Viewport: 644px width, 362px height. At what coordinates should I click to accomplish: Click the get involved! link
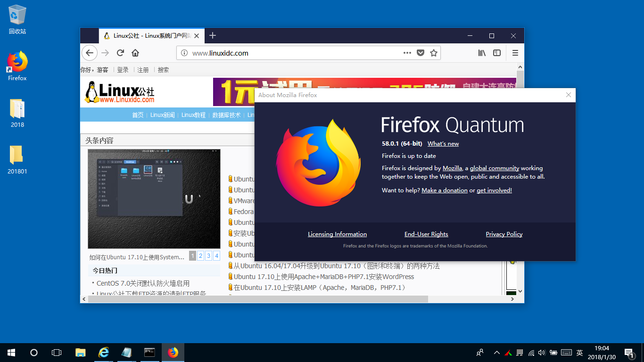click(494, 190)
